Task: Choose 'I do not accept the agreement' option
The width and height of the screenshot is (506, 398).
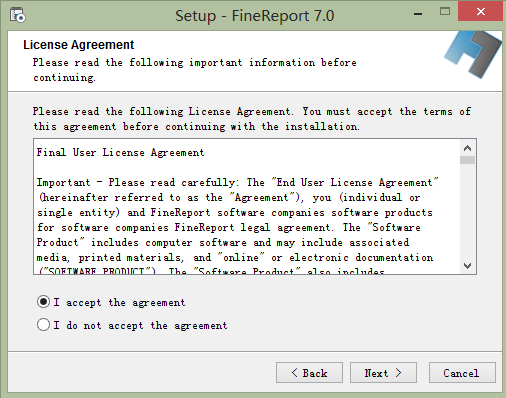Action: [x=43, y=325]
